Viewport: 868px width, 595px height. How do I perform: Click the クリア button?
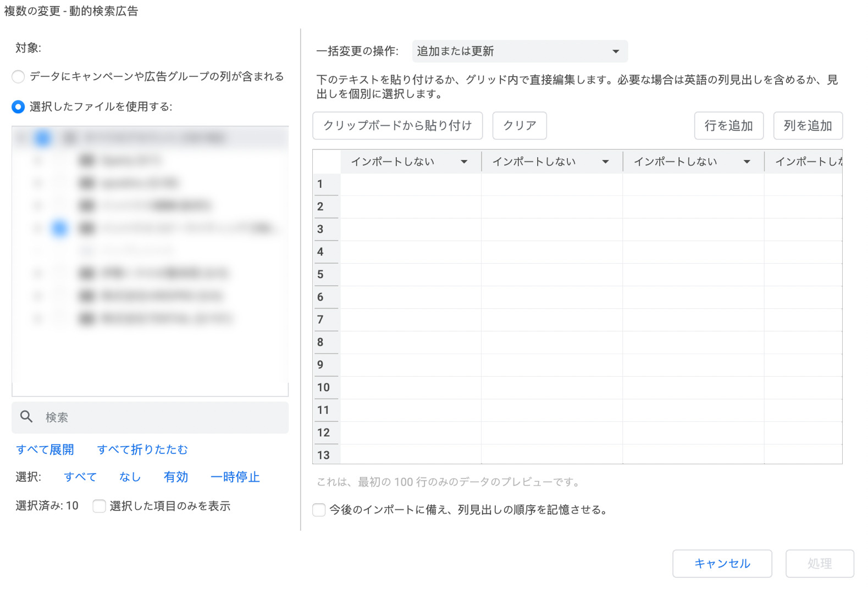coord(519,126)
